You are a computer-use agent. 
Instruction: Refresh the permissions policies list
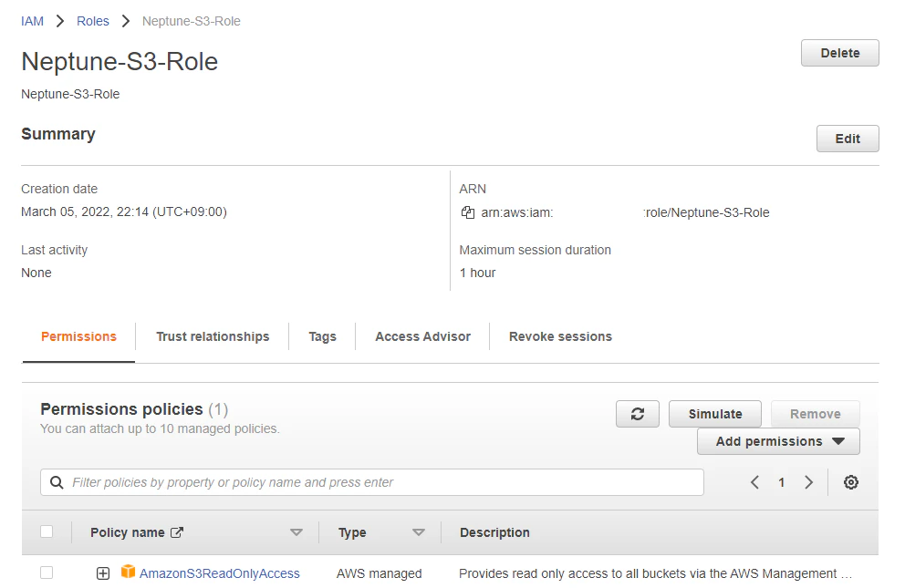637,414
